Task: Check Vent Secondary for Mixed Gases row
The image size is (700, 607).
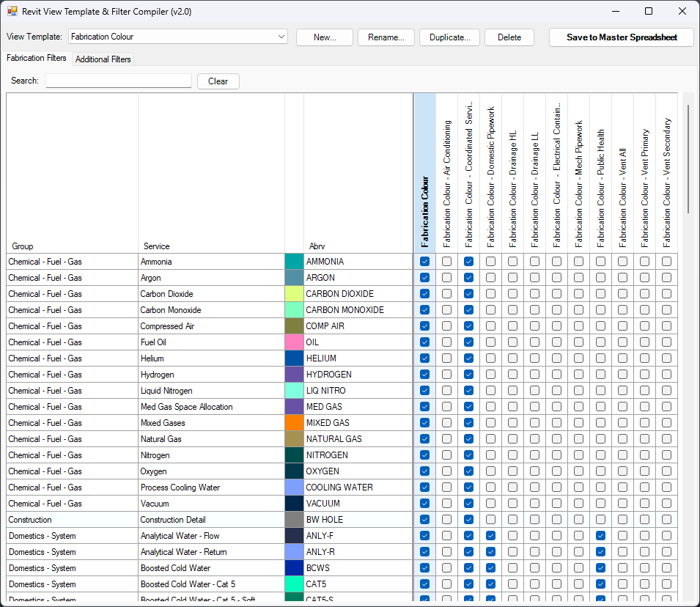Action: (666, 422)
